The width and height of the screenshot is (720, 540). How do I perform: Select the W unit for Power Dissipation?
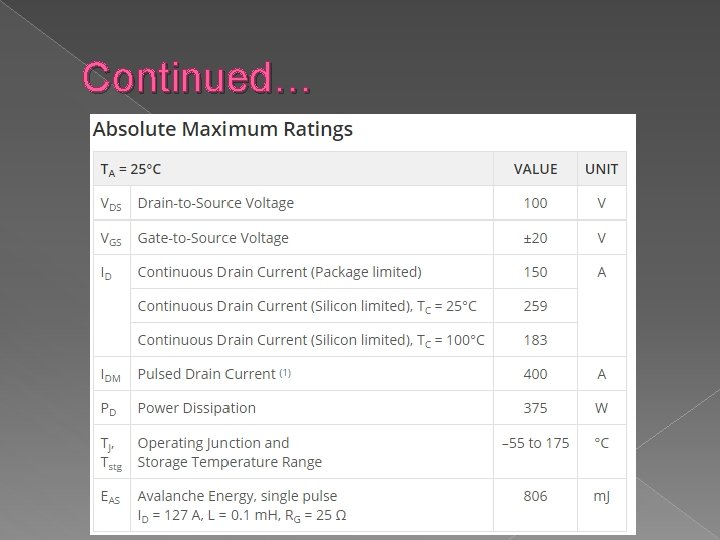(x=601, y=408)
